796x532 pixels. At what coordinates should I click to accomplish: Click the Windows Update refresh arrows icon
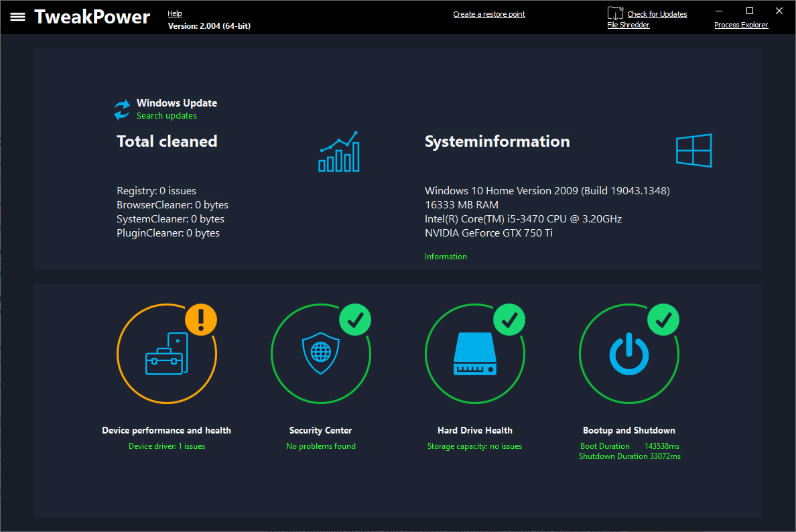point(122,110)
